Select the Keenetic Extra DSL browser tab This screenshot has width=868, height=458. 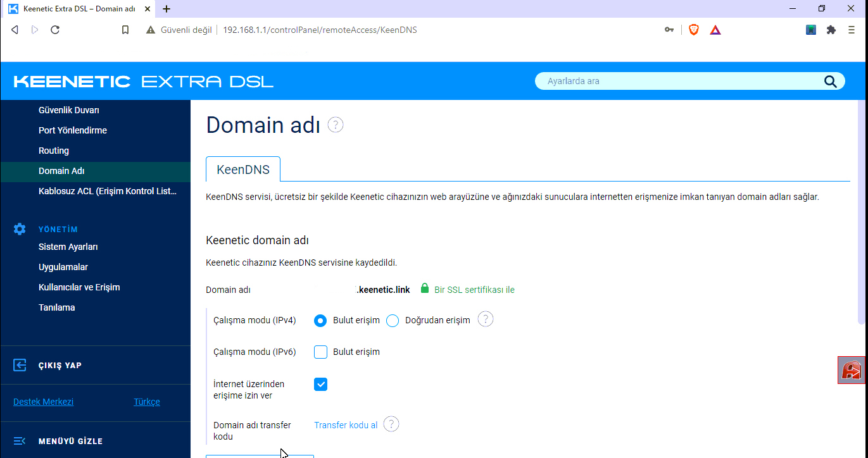tap(79, 9)
